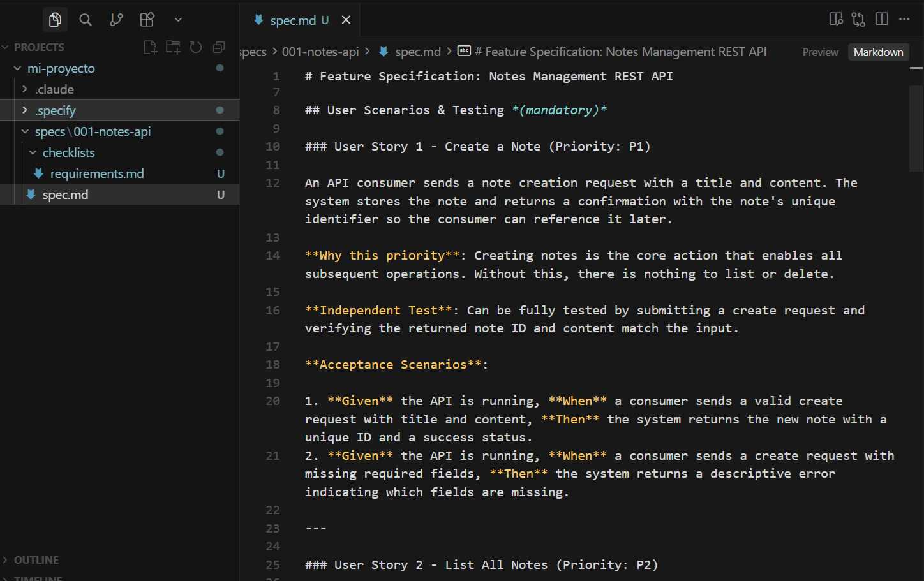
Task: Open the Extensions view
Action: pyautogui.click(x=147, y=20)
